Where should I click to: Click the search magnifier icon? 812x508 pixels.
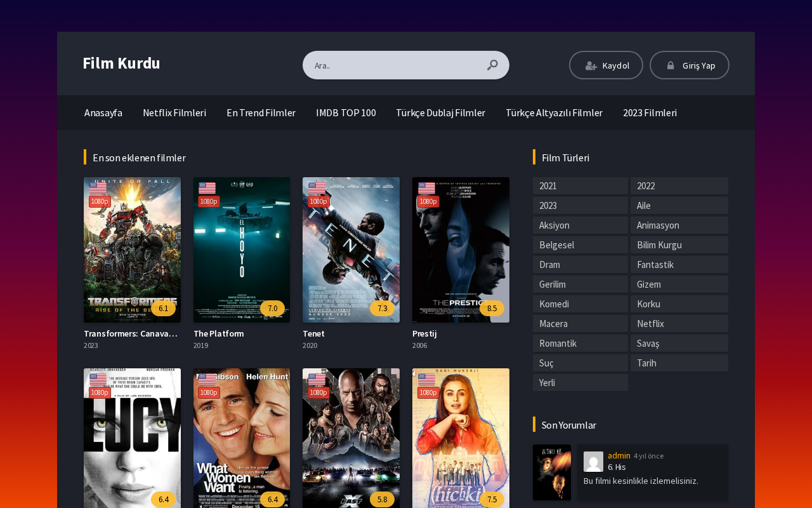click(492, 65)
